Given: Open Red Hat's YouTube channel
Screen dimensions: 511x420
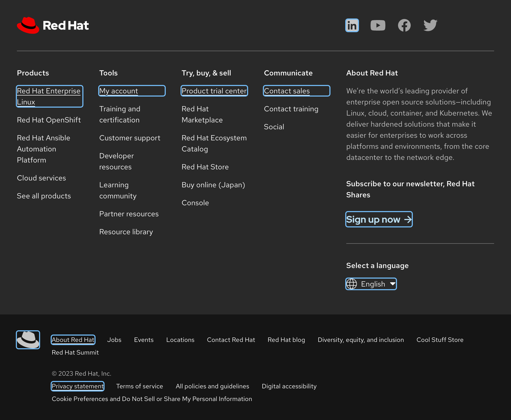Looking at the screenshot, I should [x=378, y=25].
